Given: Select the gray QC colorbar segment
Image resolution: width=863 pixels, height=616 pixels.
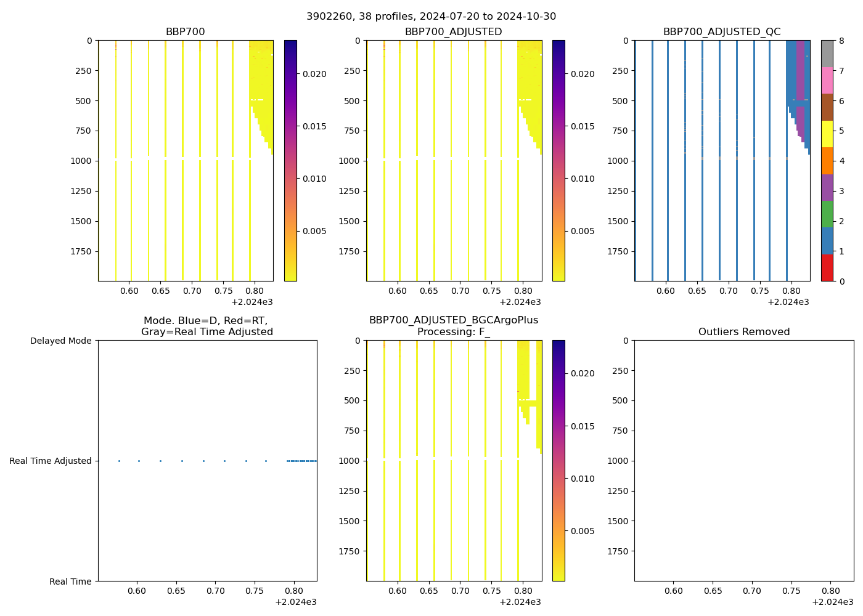Looking at the screenshot, I should [x=827, y=54].
